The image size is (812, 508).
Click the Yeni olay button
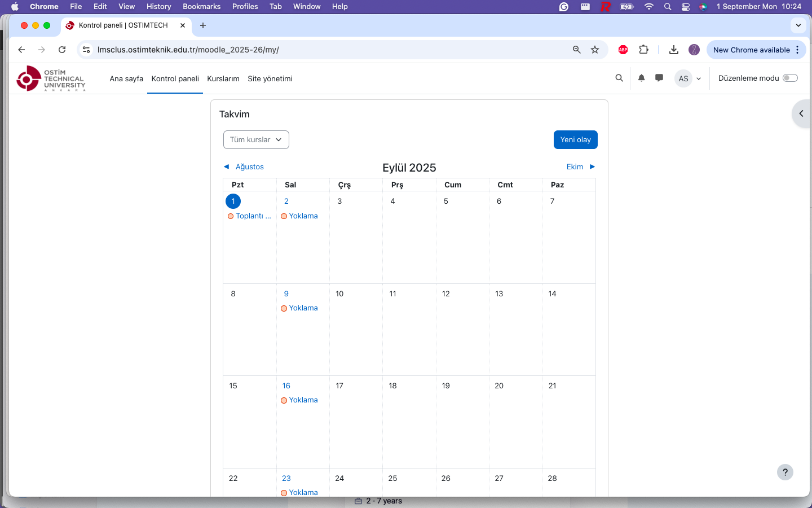point(575,140)
